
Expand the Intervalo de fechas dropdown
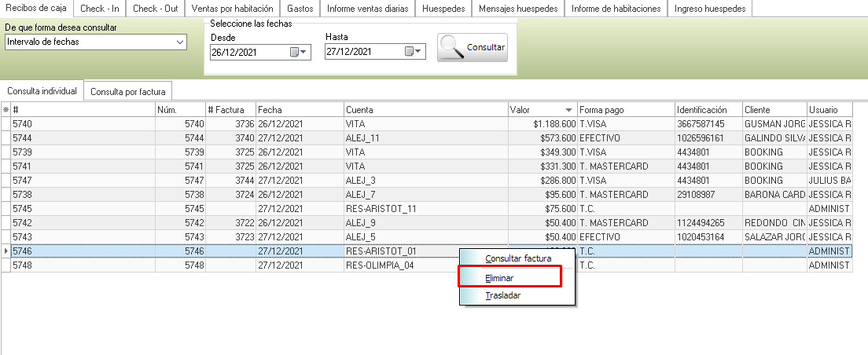click(x=180, y=42)
